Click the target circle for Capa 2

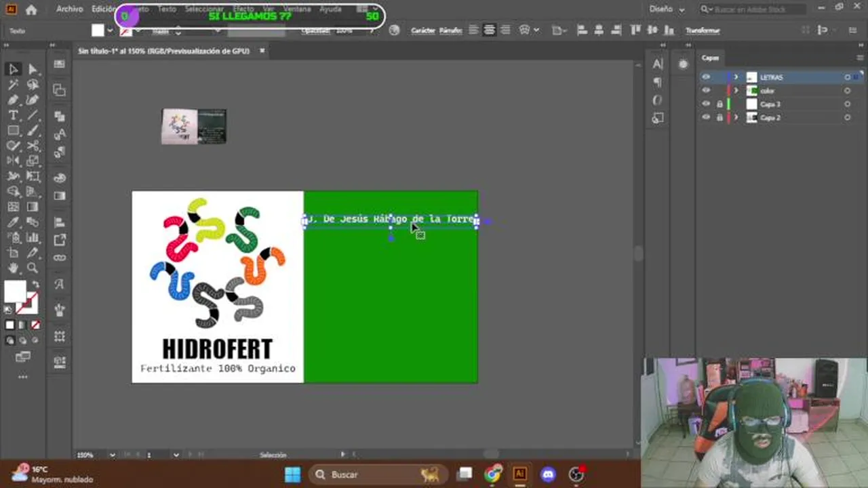coord(847,117)
